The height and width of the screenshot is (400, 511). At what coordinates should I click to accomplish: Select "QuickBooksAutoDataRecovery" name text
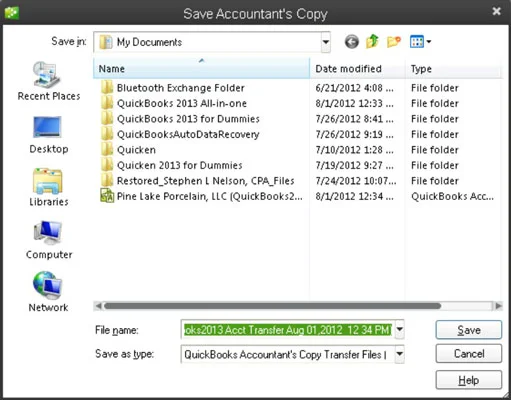pyautogui.click(x=188, y=134)
